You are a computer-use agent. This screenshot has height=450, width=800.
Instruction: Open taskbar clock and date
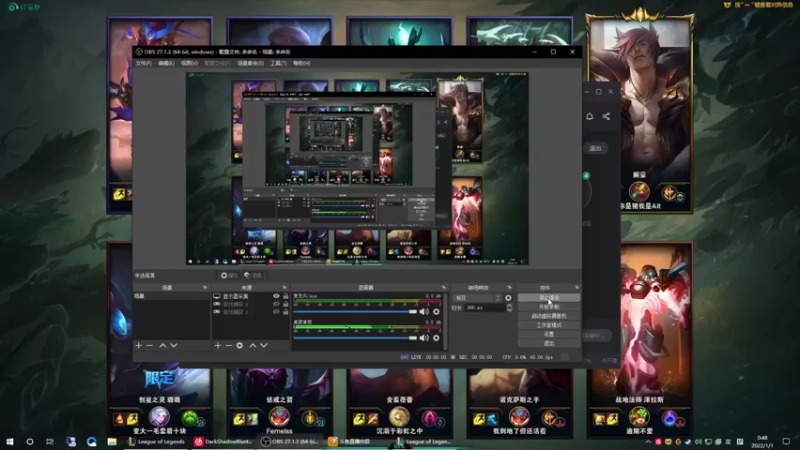coord(762,441)
